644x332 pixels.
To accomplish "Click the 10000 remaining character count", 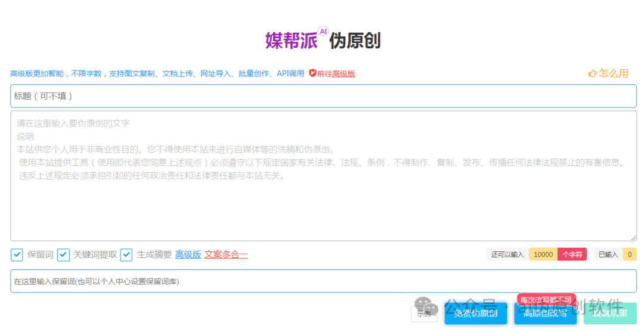I will coord(543,254).
